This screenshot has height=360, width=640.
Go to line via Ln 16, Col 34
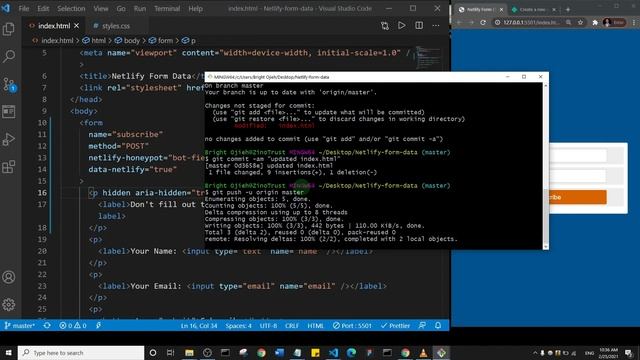[x=199, y=325]
